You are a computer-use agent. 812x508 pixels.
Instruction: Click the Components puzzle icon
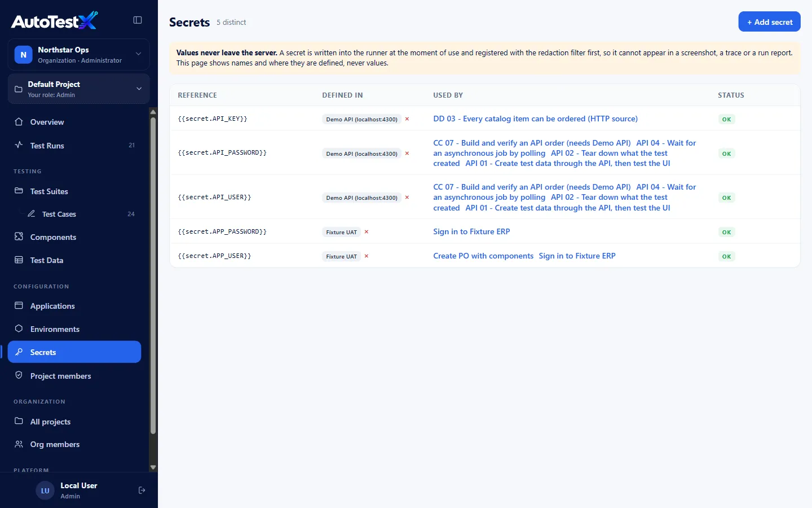click(19, 237)
